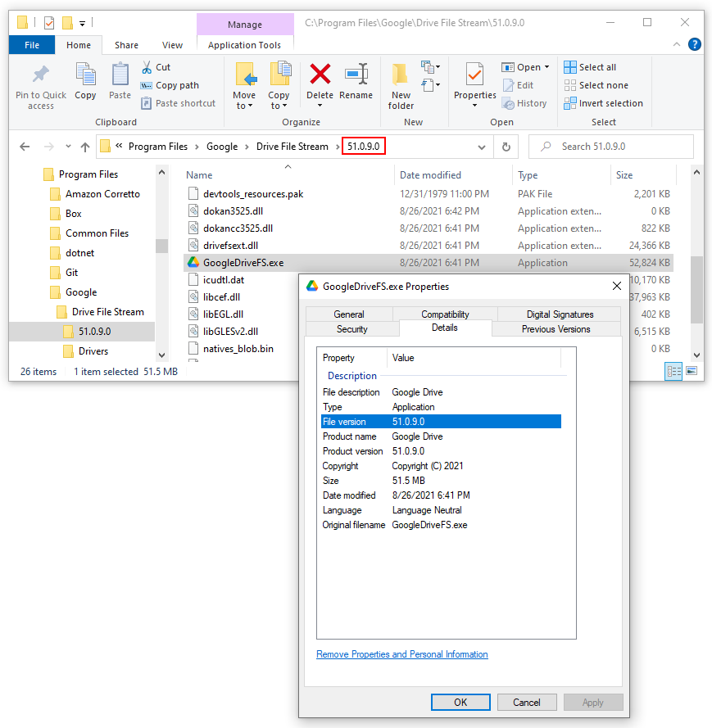Open the Compatibility properties tab
The width and height of the screenshot is (712, 728).
[445, 314]
